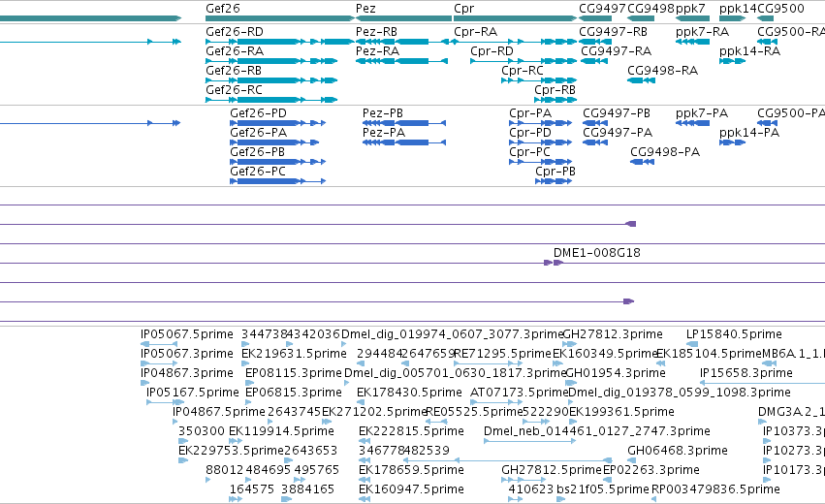
Task: Select the Pez gene label
Action: coord(365,9)
